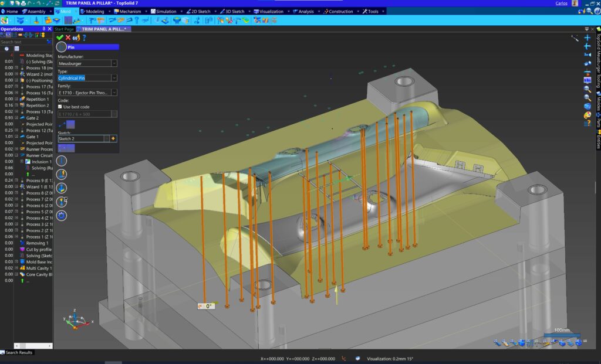Open the Start Page document tab
This screenshot has width=601, height=364.
[65, 29]
